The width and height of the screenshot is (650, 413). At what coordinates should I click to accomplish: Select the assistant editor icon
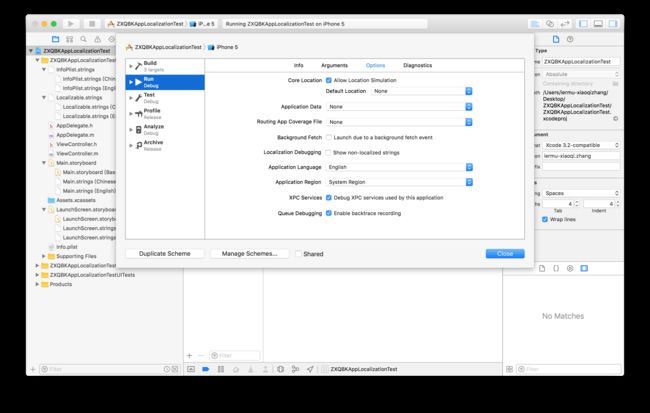tap(550, 24)
